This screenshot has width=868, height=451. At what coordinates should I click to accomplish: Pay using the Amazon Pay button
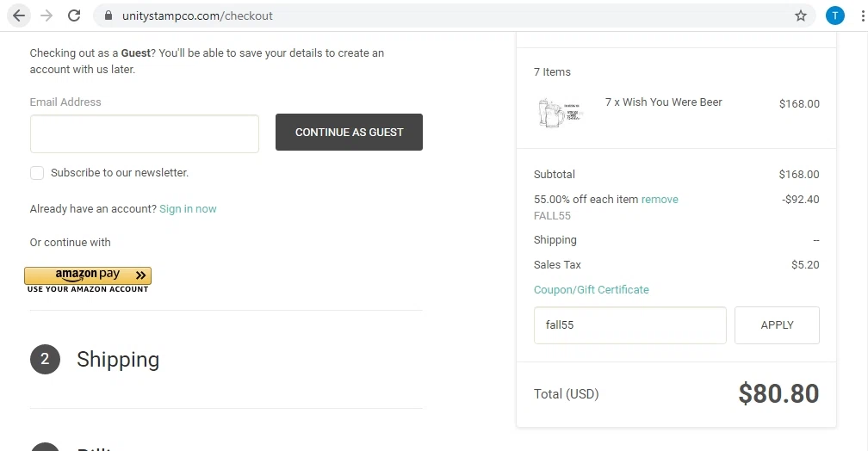(x=88, y=276)
